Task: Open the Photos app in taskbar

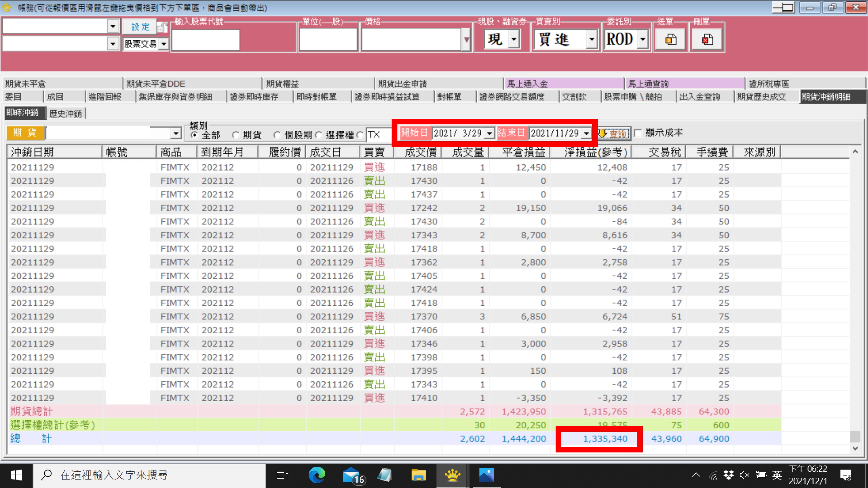Action: click(x=486, y=475)
